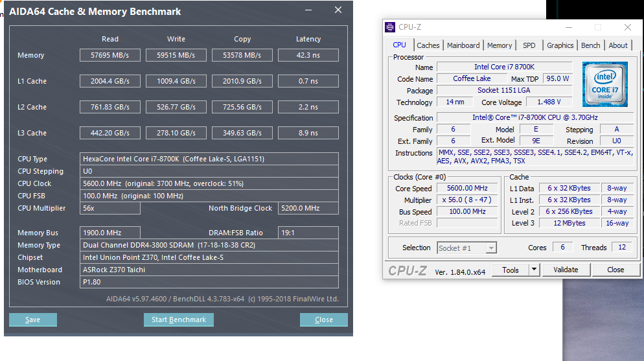Click the Memory Type DDR4-3800 SDRAM field

tap(209, 245)
